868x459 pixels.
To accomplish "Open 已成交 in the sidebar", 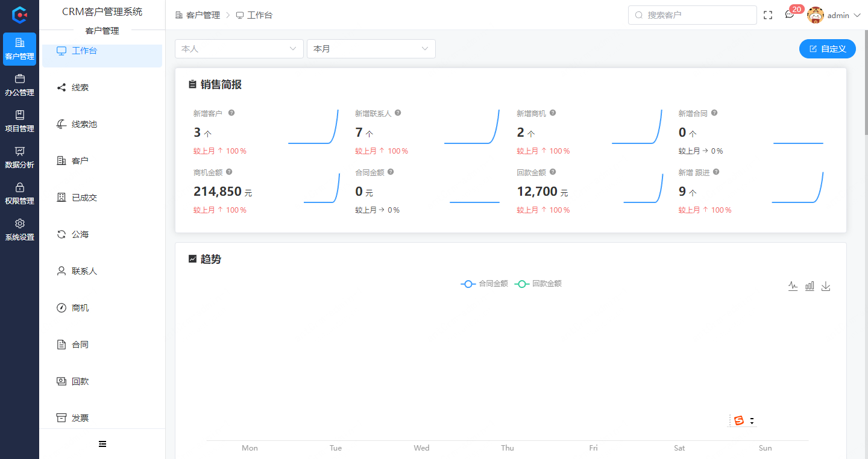I will tap(102, 198).
